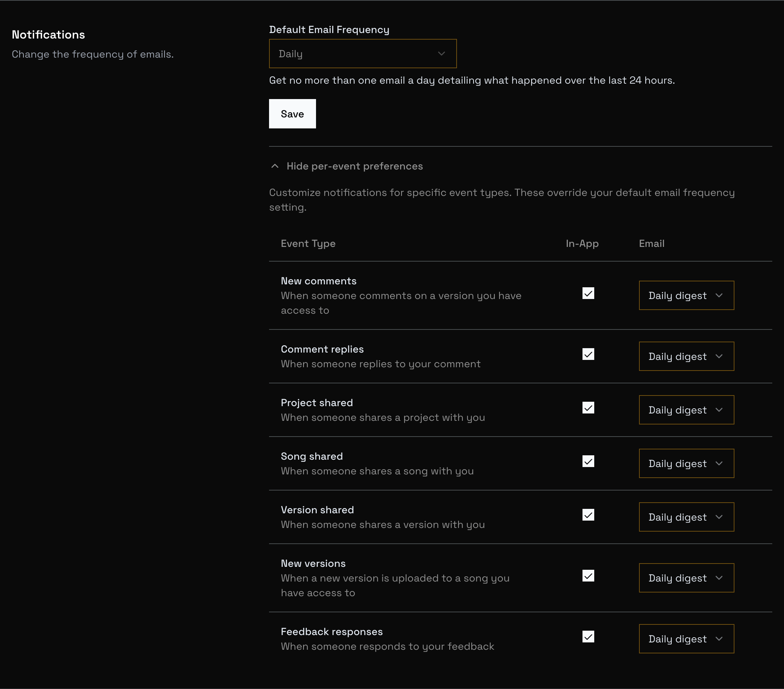Open email dropdown for Feedback responses
This screenshot has width=784, height=689.
(686, 639)
